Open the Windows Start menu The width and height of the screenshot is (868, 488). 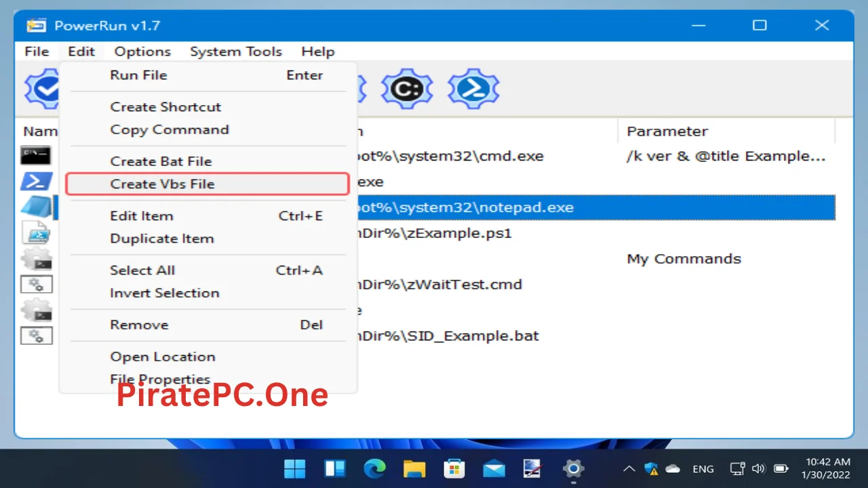pos(295,468)
